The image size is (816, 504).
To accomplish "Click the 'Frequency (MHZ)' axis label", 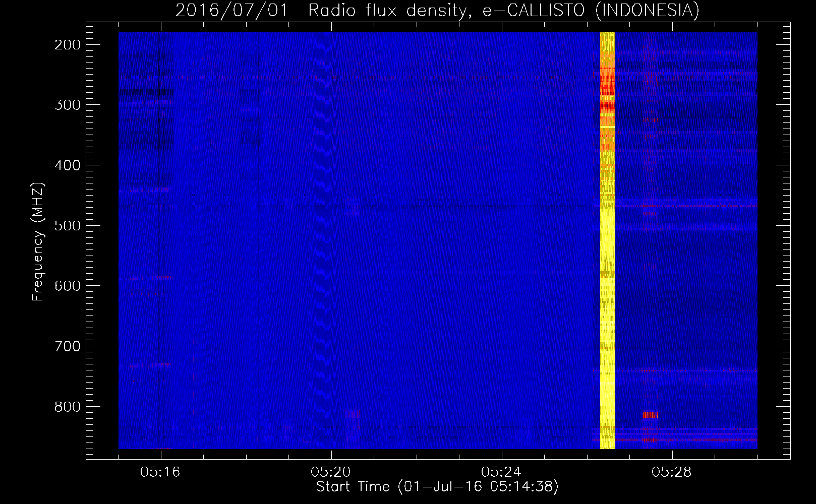I will click(x=38, y=242).
